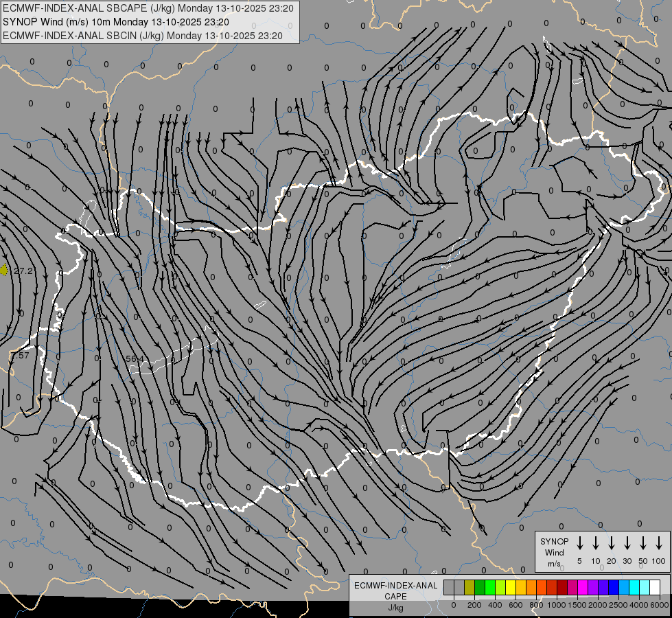Viewport: 672px width, 618px height.
Task: Click the 50 m/s wind arrow in legend
Action: pyautogui.click(x=643, y=543)
